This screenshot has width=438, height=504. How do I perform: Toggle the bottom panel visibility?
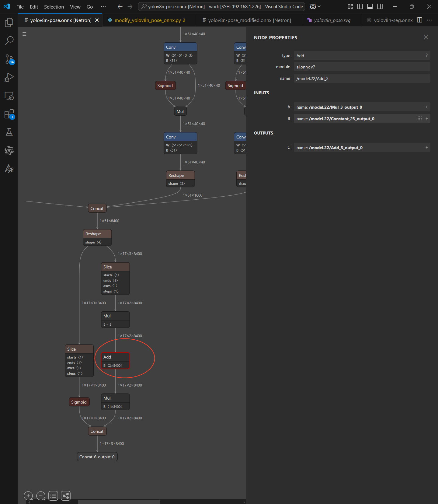click(x=370, y=6)
